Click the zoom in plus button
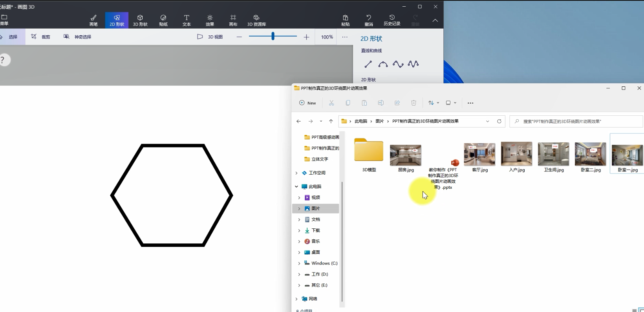 coord(307,37)
